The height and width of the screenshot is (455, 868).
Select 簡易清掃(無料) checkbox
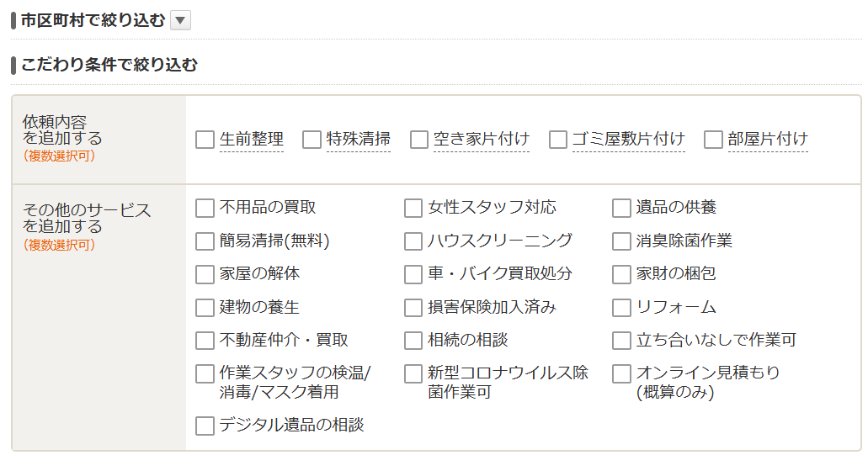pos(205,241)
